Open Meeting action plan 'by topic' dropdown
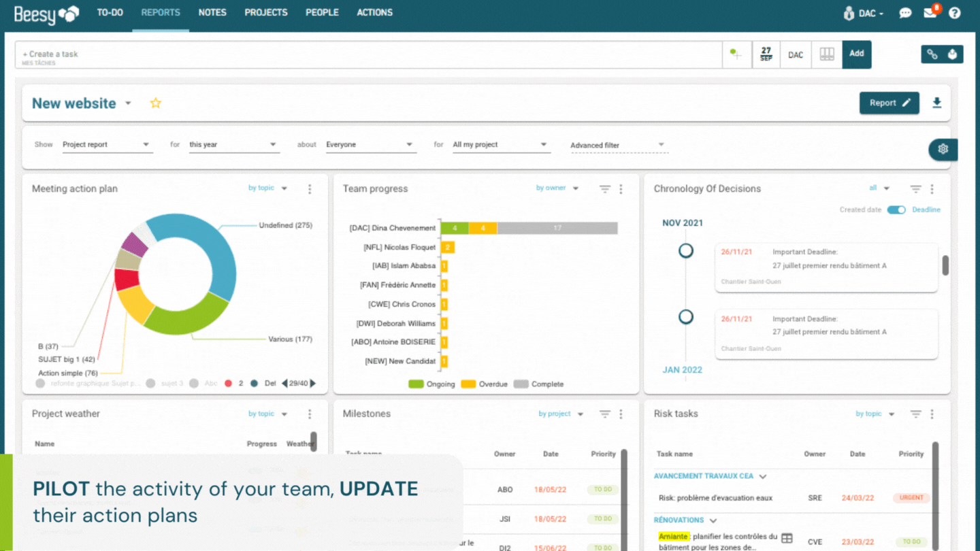 point(267,188)
